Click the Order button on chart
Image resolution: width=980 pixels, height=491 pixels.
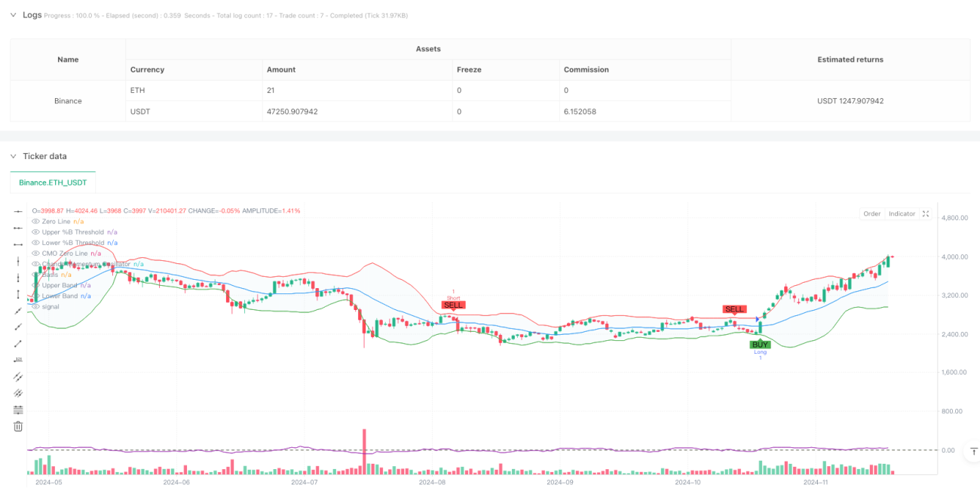click(x=872, y=214)
